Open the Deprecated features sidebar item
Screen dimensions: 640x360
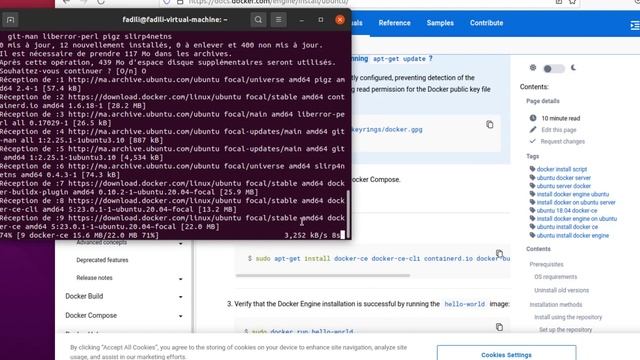(102, 260)
